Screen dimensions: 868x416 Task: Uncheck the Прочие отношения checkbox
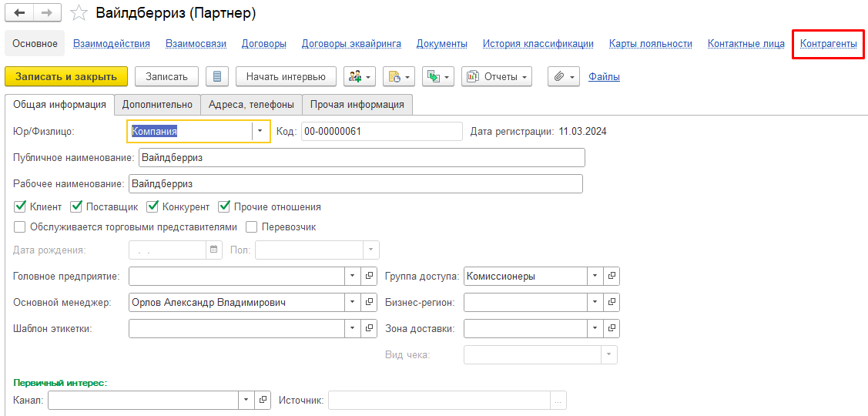[224, 206]
